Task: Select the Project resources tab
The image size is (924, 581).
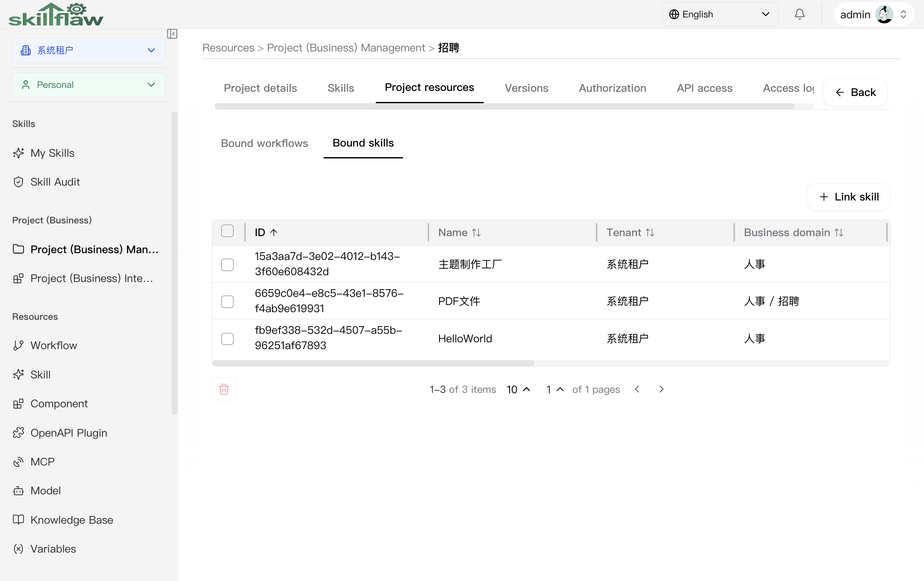Action: 429,87
